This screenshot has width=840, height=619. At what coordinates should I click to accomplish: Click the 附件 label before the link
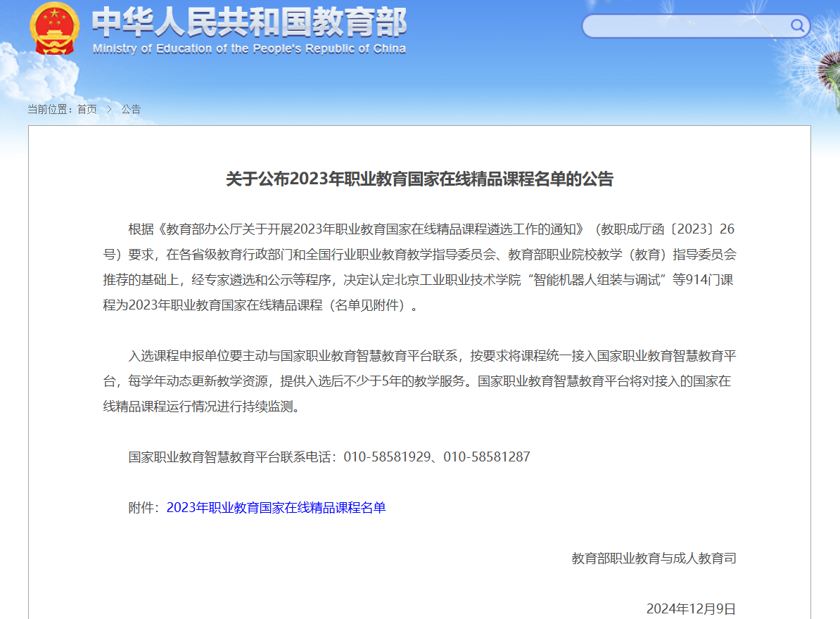point(144,508)
